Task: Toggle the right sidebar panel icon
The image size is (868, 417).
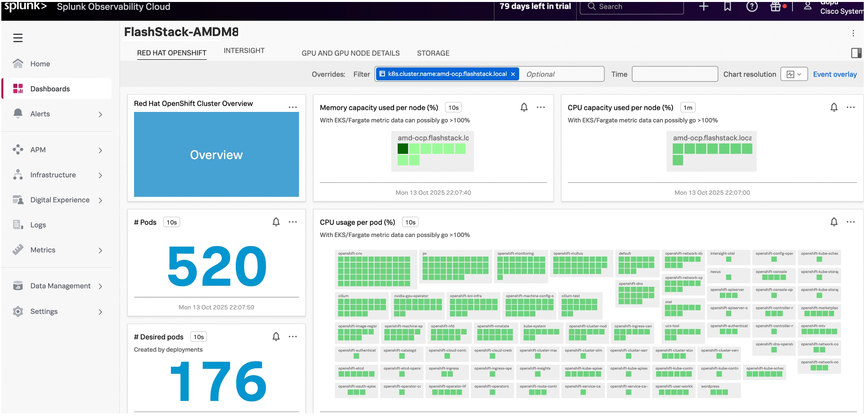Action: [856, 53]
